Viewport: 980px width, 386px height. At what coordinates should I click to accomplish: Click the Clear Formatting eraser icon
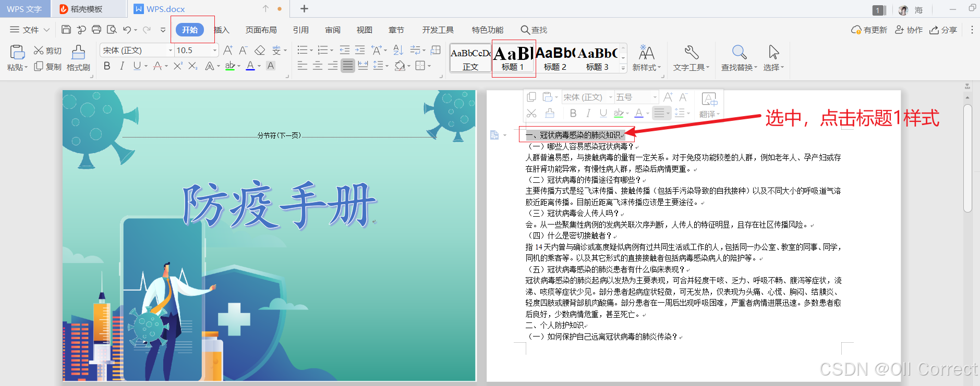pos(260,50)
